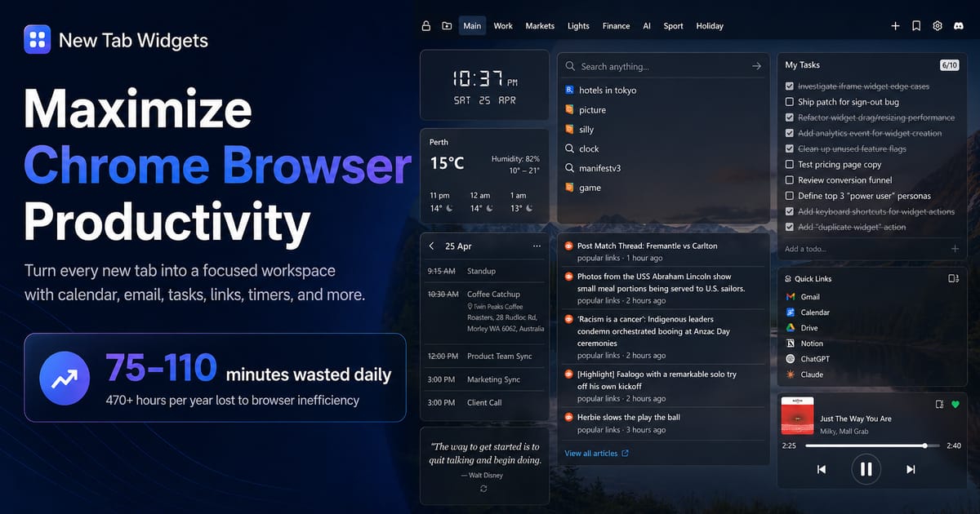Uncheck 'Investigate iframe widget edge cases' task
The width and height of the screenshot is (980, 514).
[790, 86]
